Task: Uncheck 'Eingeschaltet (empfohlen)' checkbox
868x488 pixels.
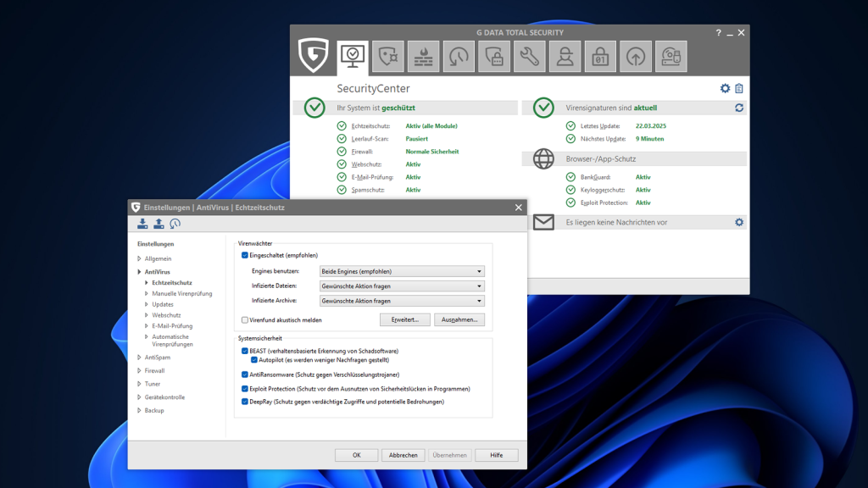Action: (x=245, y=255)
